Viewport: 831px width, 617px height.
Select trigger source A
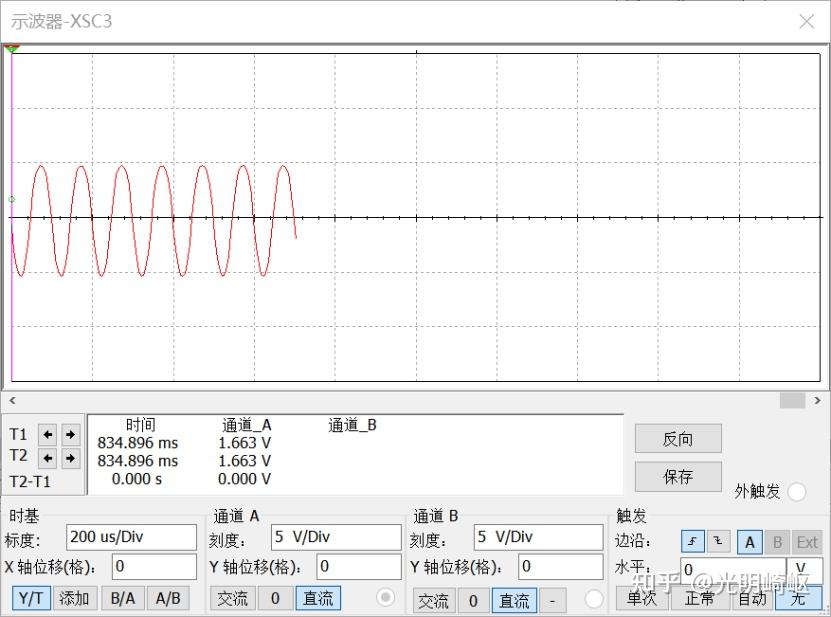point(749,542)
